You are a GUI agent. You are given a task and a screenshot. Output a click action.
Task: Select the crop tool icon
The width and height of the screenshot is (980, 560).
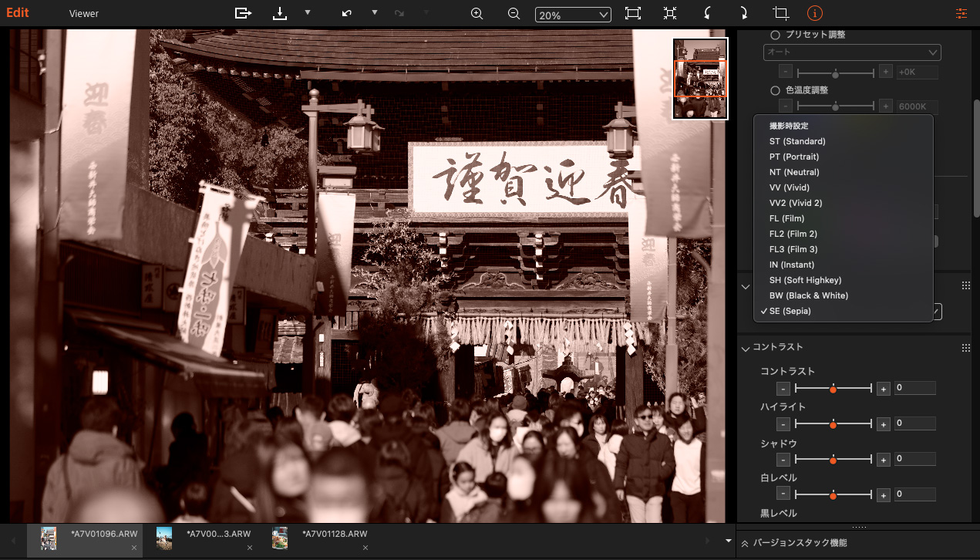781,13
